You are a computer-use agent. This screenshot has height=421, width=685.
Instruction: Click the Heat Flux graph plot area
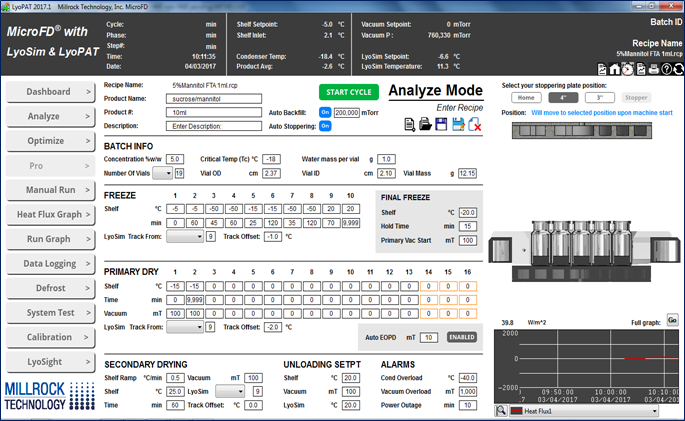pyautogui.click(x=586, y=366)
